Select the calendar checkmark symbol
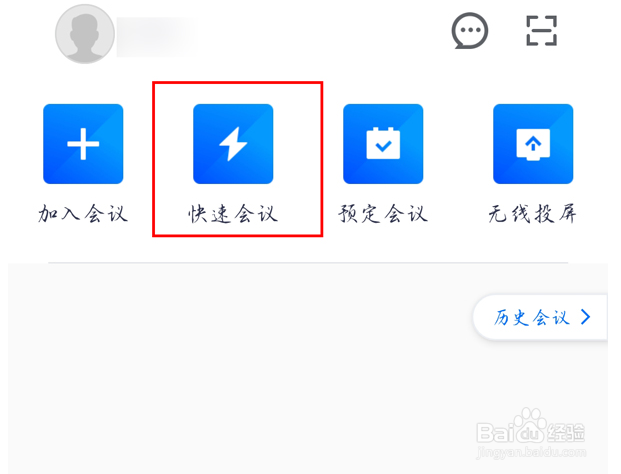The image size is (621, 474). pos(383,143)
